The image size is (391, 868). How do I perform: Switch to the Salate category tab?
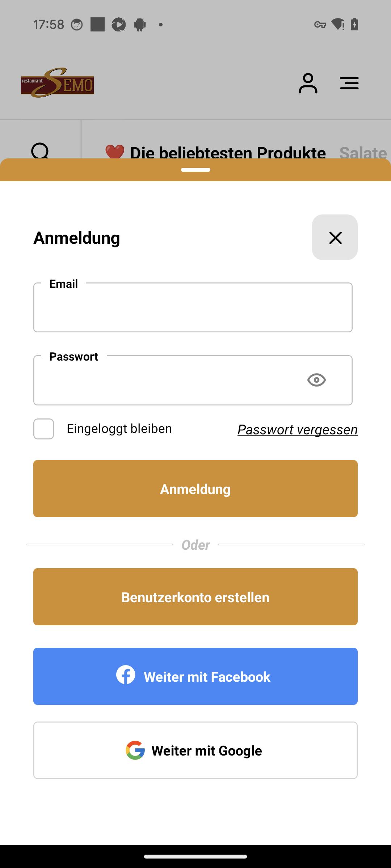coord(363,153)
